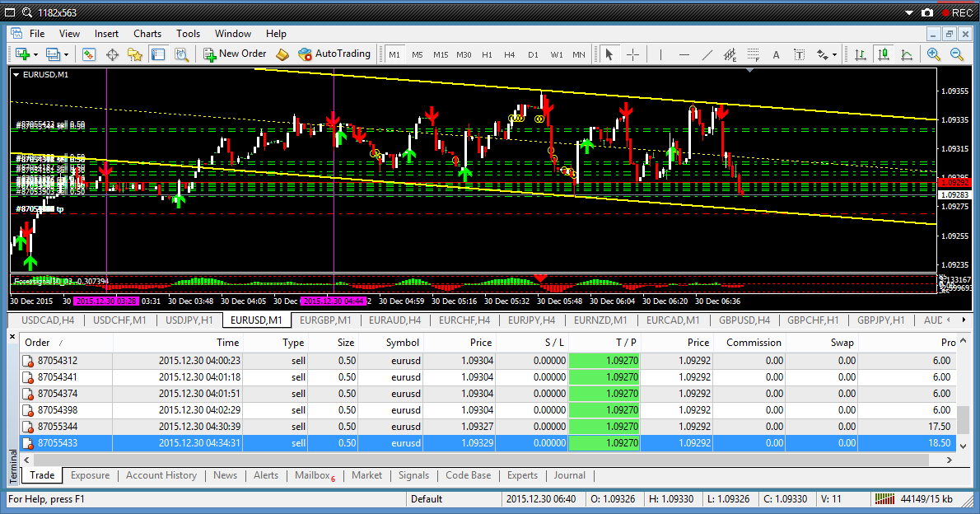Switch chart to W1 timeframe
This screenshot has width=980, height=514.
(x=556, y=54)
